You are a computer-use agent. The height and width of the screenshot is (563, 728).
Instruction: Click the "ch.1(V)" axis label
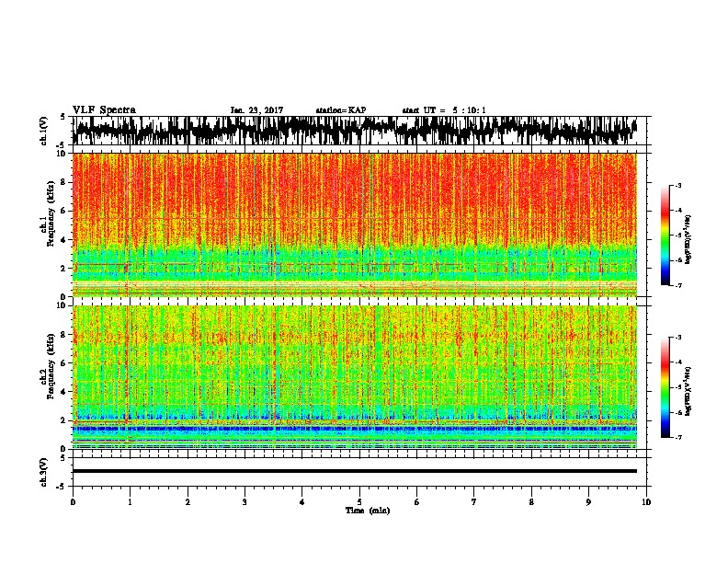44,131
